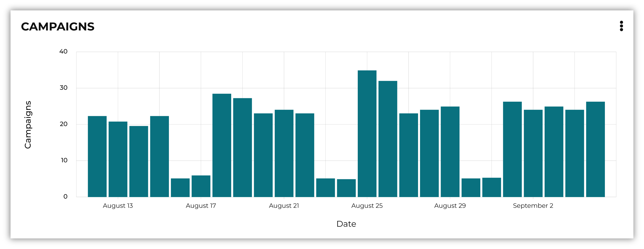This screenshot has width=644, height=249.
Task: Select the bar above August 21
Action: tap(284, 153)
